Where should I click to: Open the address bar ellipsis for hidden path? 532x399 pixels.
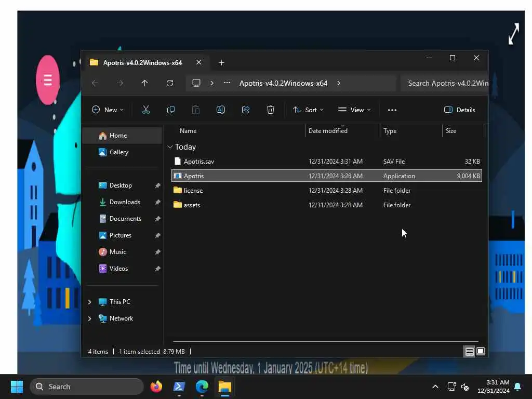click(227, 83)
